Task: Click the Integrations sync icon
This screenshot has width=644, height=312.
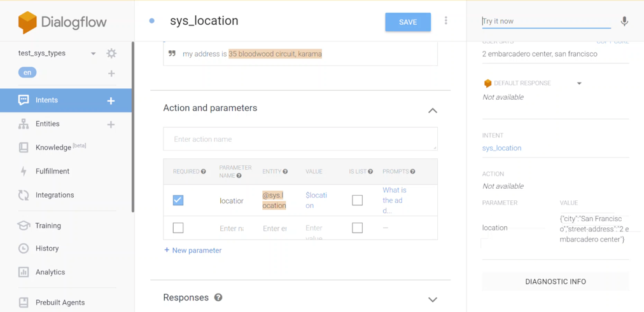Action: (x=24, y=195)
